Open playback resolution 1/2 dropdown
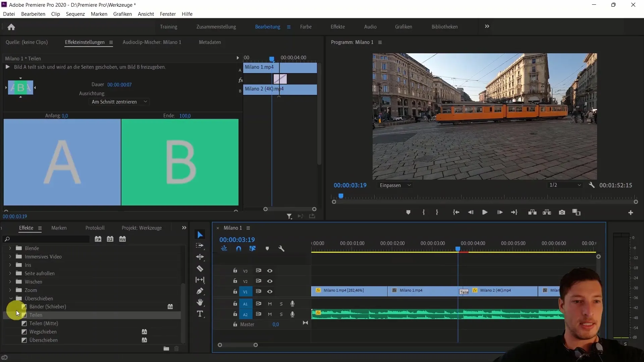The image size is (644, 362). click(x=565, y=185)
